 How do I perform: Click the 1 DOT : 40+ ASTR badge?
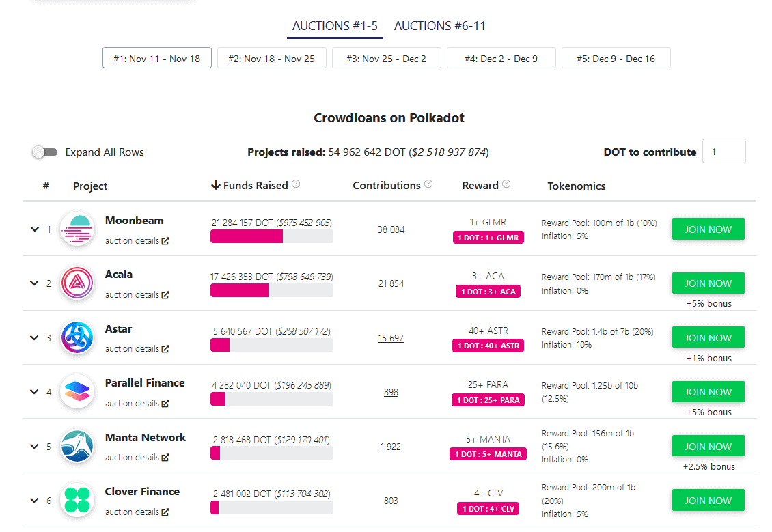pyautogui.click(x=488, y=346)
